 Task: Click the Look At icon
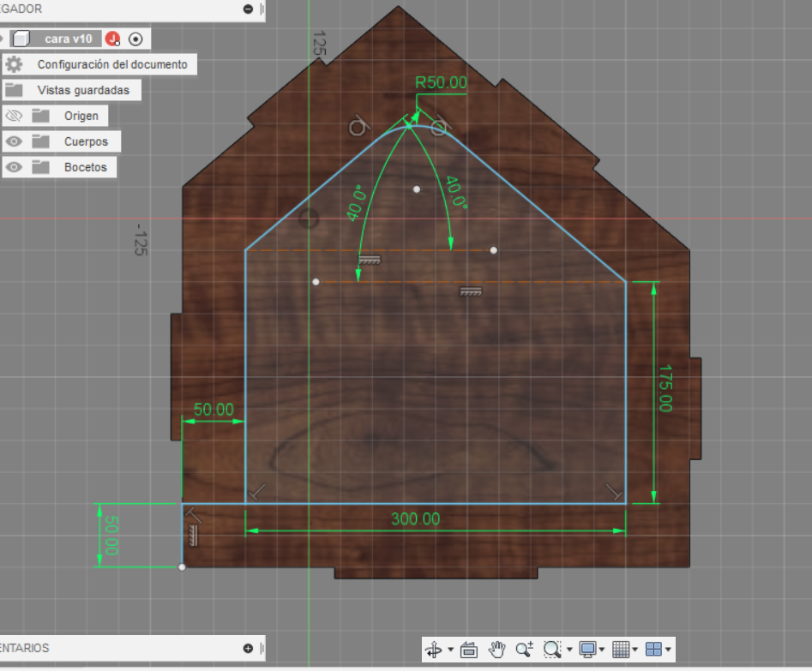[x=469, y=650]
